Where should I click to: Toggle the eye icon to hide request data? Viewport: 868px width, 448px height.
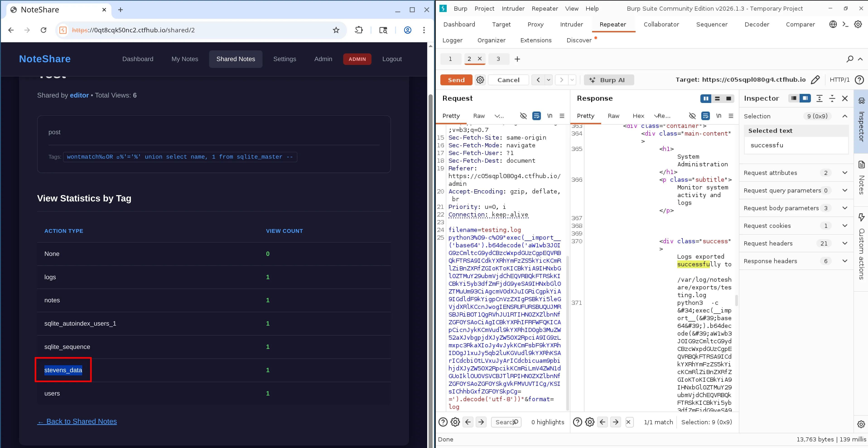coord(523,116)
